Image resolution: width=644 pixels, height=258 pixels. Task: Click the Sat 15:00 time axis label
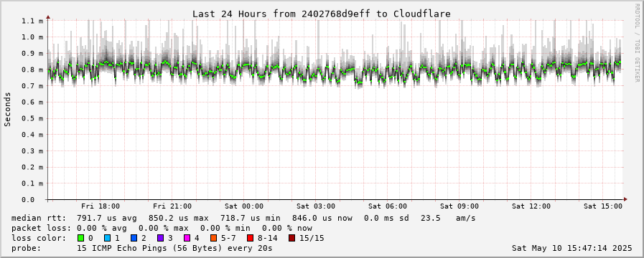pyautogui.click(x=603, y=206)
